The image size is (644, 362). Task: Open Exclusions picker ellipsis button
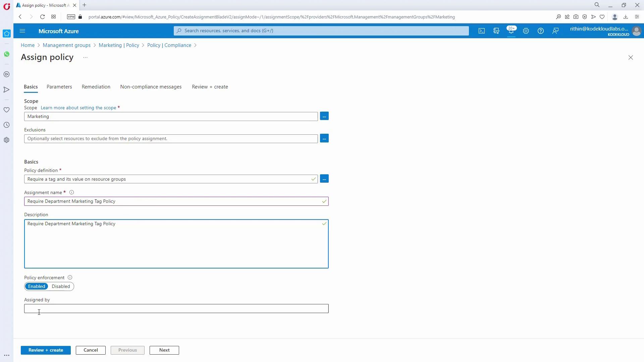(x=324, y=138)
